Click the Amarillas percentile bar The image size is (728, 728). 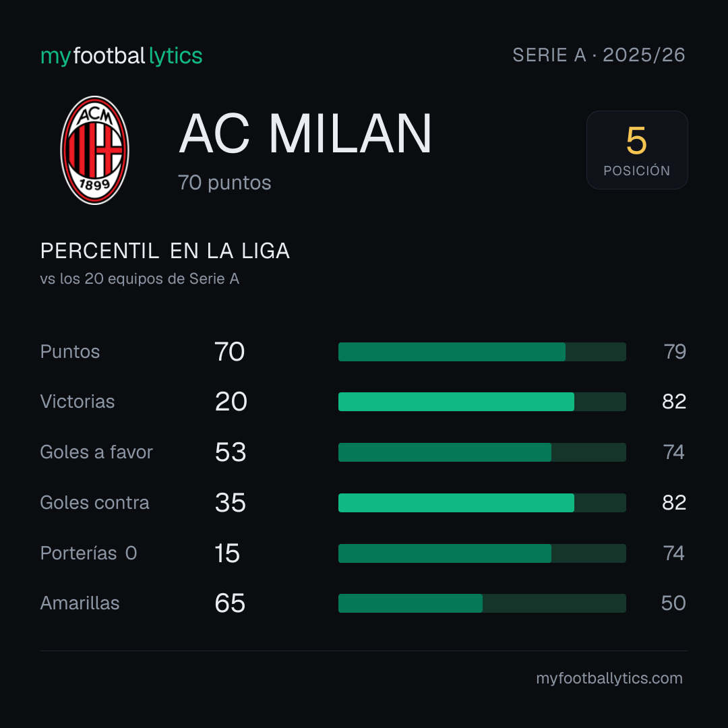pyautogui.click(x=482, y=603)
